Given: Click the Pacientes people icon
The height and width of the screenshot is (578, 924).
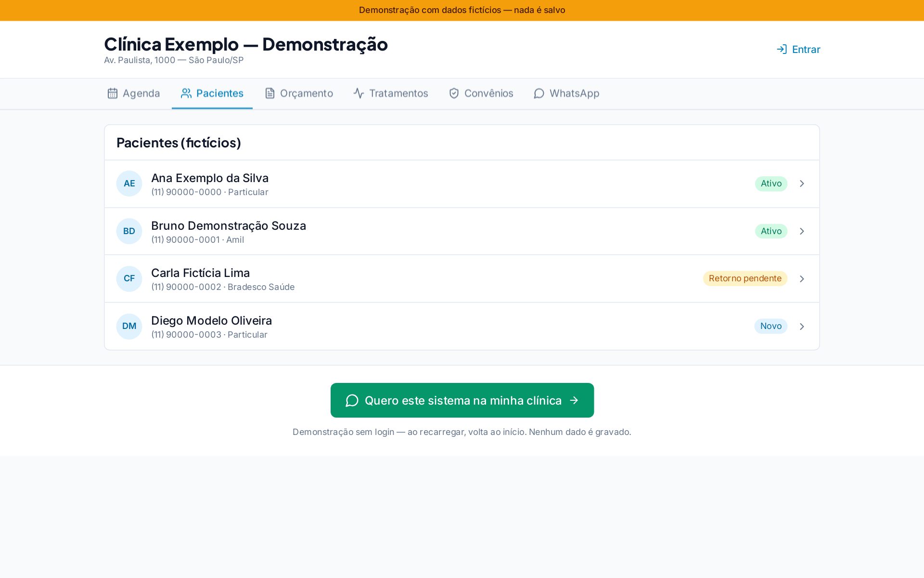Looking at the screenshot, I should [186, 93].
